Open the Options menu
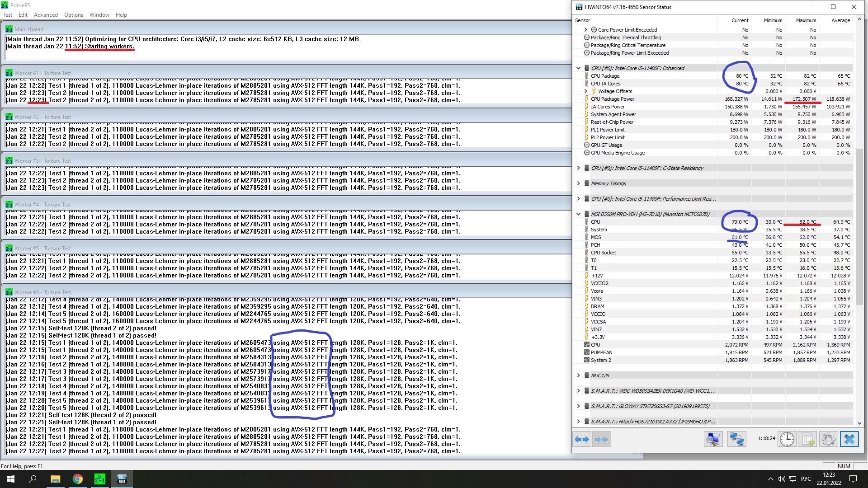Screen dimensions: 868x488 pyautogui.click(x=73, y=15)
